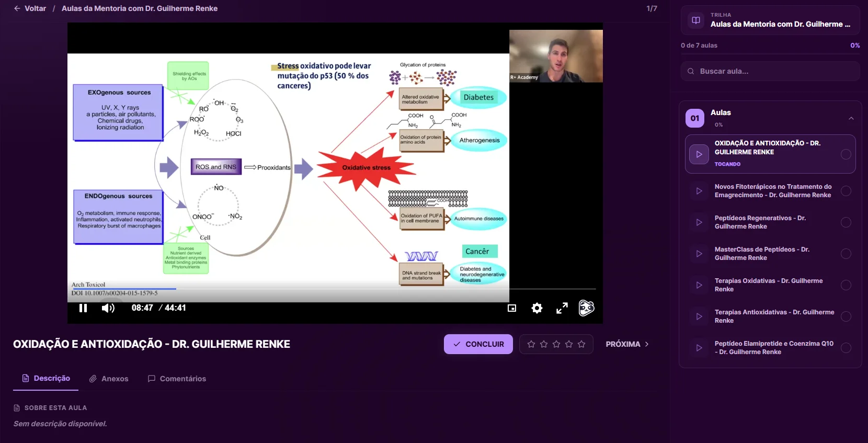This screenshot has width=868, height=443.
Task: Enter fullscreen with the expand arrows icon
Action: pos(562,308)
